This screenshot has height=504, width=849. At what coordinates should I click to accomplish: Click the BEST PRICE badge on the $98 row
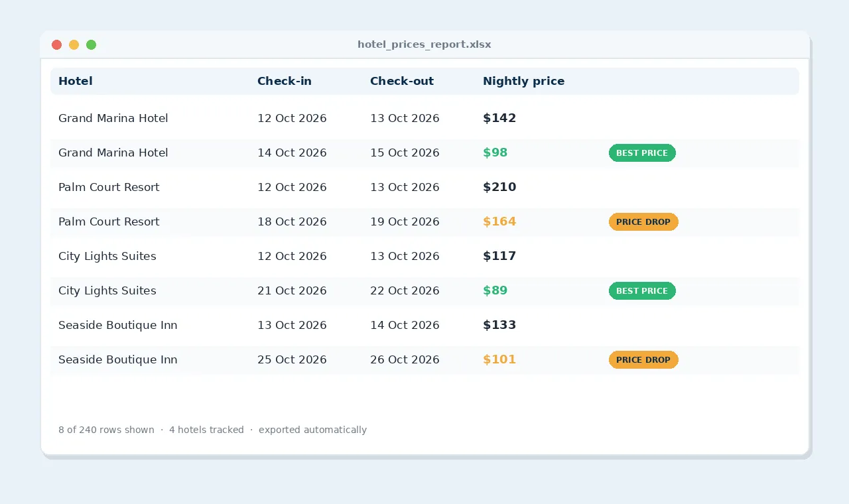coord(642,153)
